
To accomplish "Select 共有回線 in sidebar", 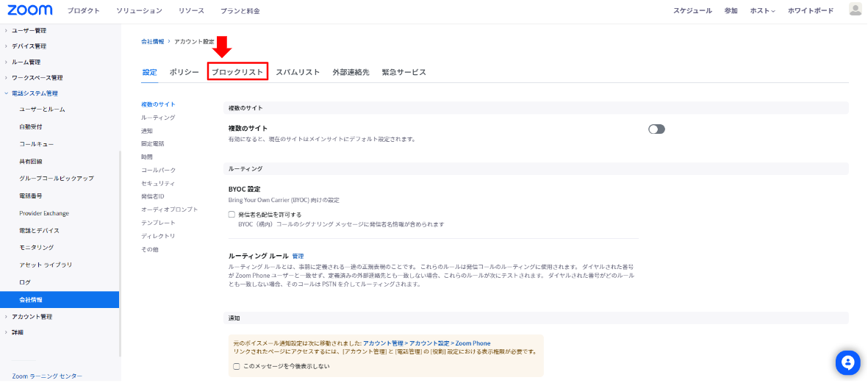I will coord(30,161).
